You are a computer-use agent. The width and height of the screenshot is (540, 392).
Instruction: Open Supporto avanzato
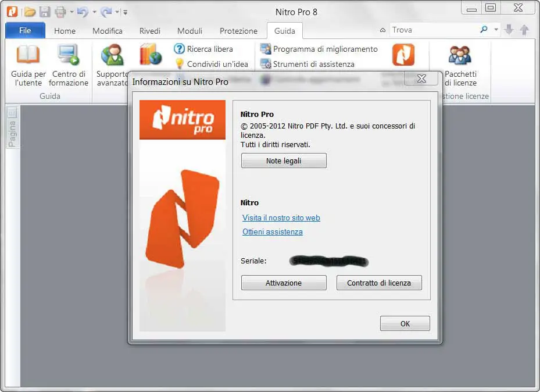tap(112, 66)
